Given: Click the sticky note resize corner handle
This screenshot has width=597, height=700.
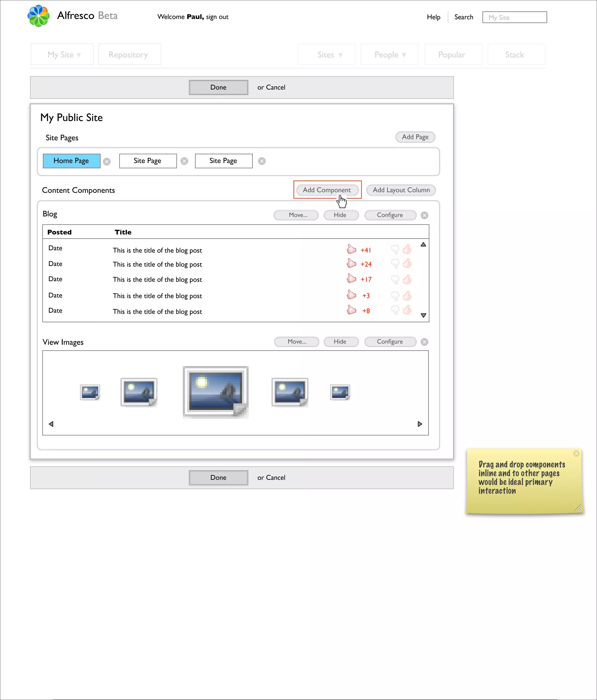Looking at the screenshot, I should click(x=578, y=507).
